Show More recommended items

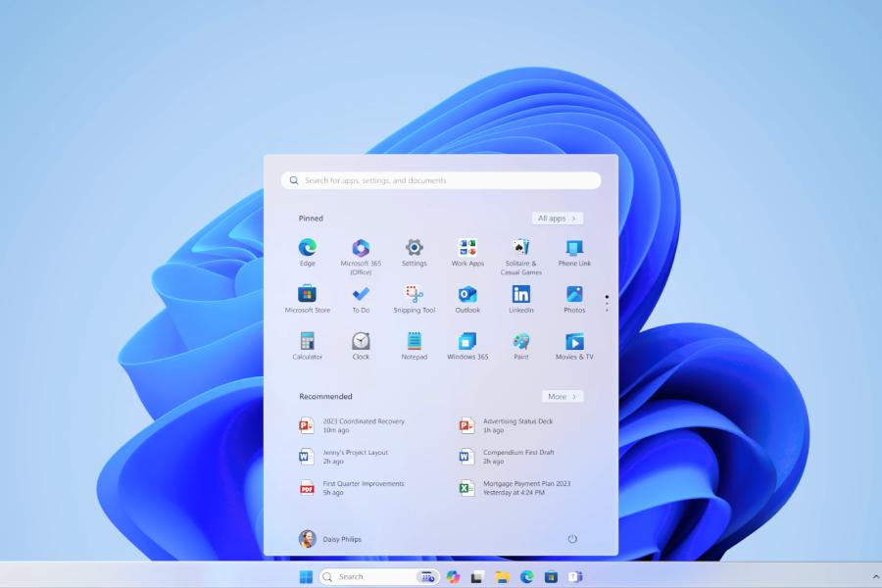563,396
